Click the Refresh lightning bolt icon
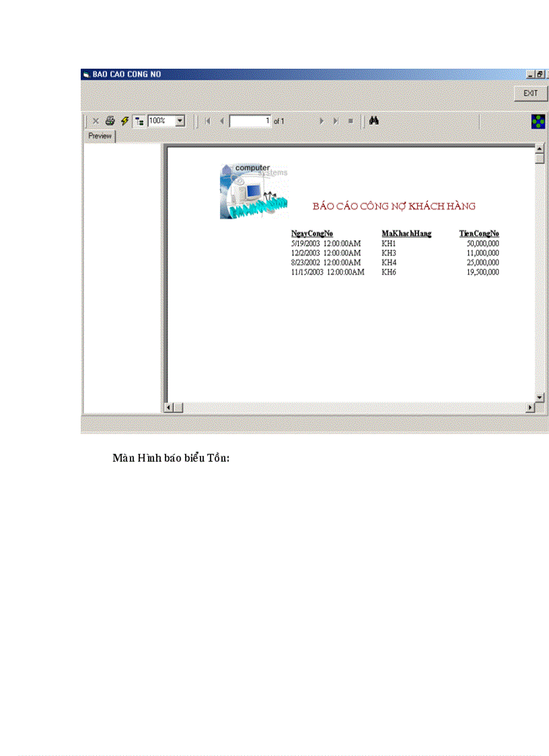This screenshot has height=756, width=549. click(124, 121)
